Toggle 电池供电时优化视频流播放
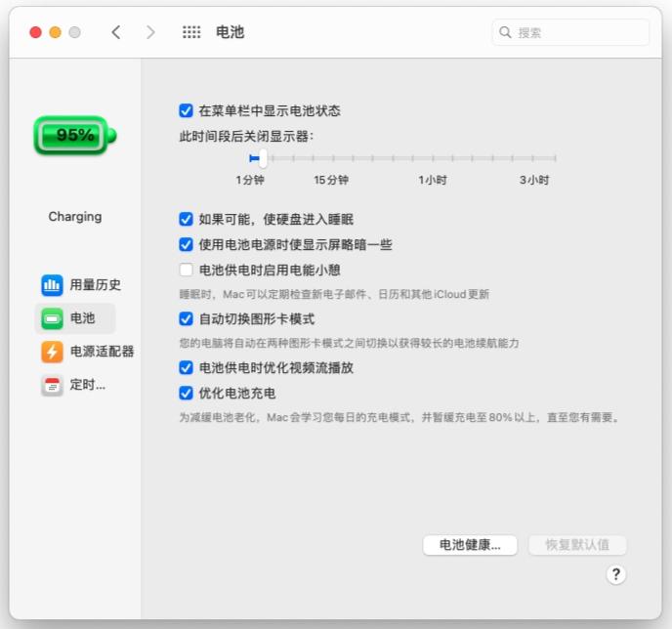The image size is (672, 629). pos(186,367)
